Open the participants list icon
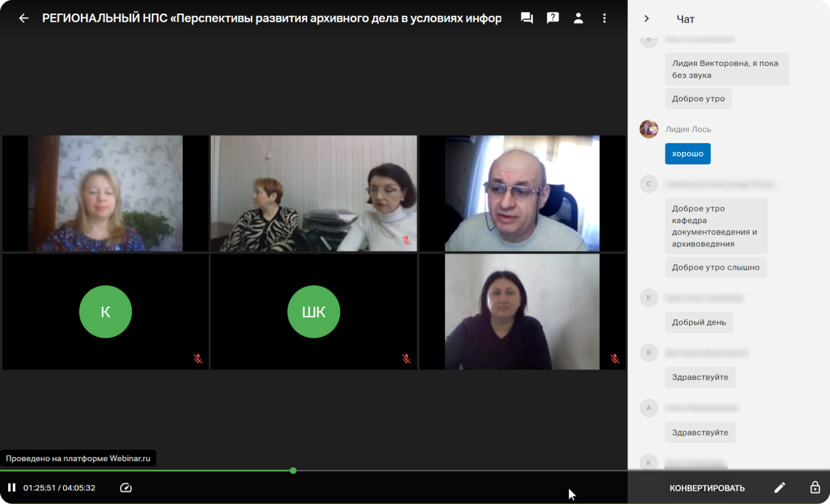830x504 pixels. [578, 18]
